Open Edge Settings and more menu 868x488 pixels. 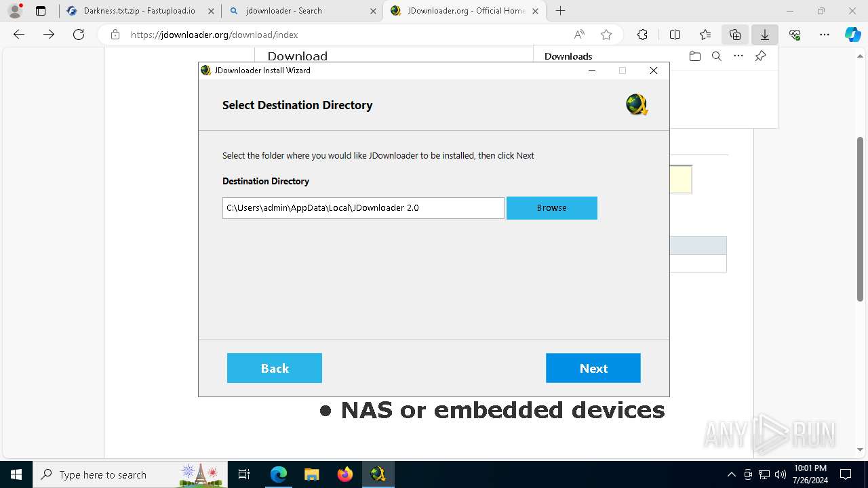click(x=825, y=35)
